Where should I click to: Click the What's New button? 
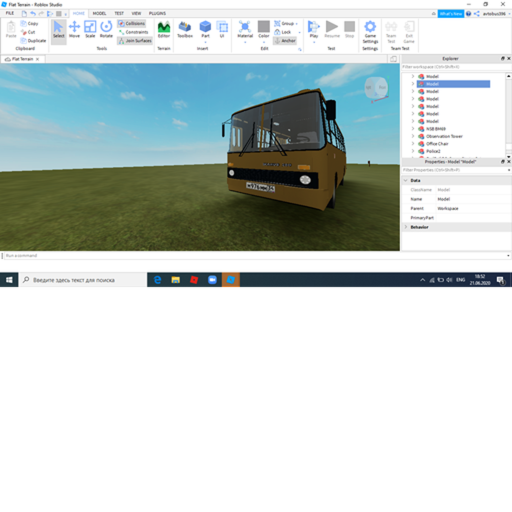pyautogui.click(x=451, y=14)
